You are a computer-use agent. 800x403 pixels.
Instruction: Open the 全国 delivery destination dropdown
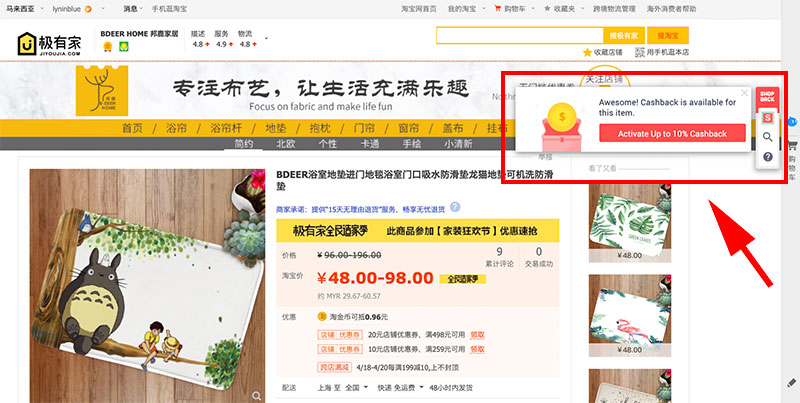coord(356,387)
